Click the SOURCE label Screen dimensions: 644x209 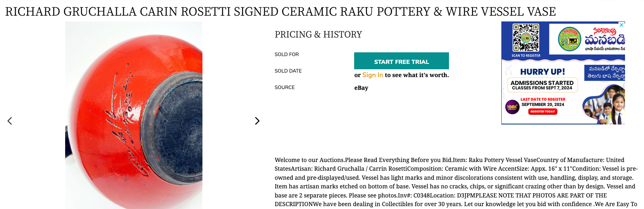coord(284,87)
